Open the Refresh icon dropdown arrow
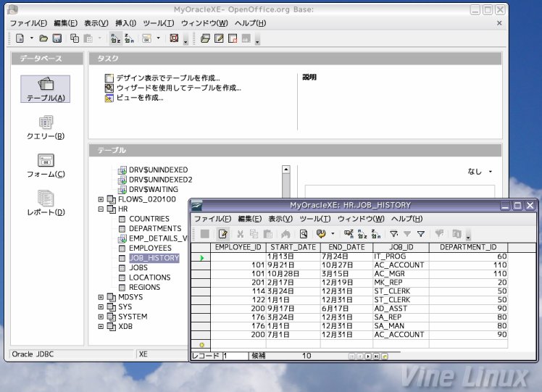The height and width of the screenshot is (392, 542). pos(333,234)
